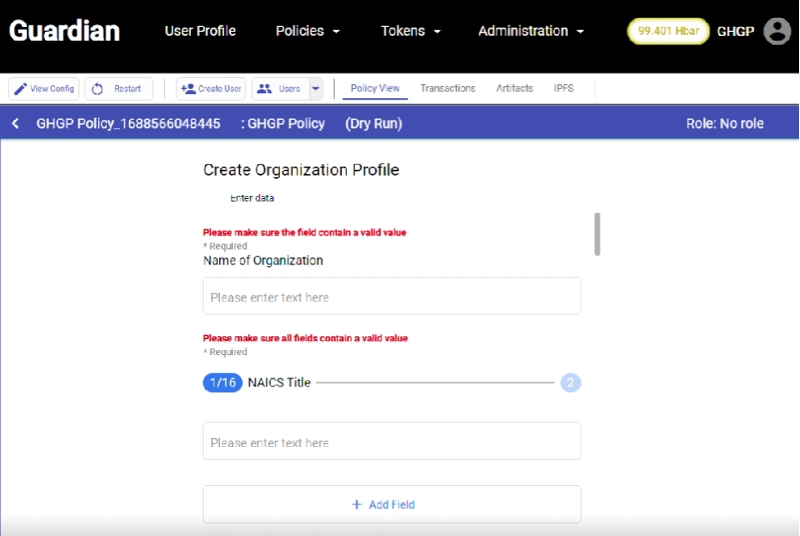The image size is (800, 536).
Task: Click the Add Field button
Action: (391, 504)
